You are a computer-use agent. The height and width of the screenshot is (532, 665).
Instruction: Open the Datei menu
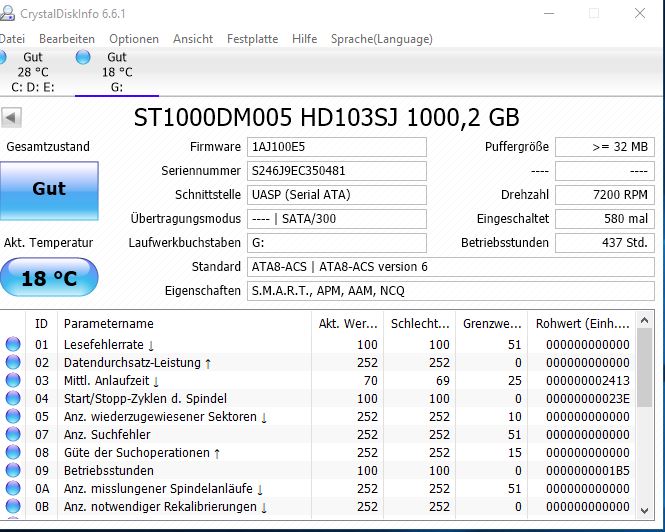click(x=12, y=39)
